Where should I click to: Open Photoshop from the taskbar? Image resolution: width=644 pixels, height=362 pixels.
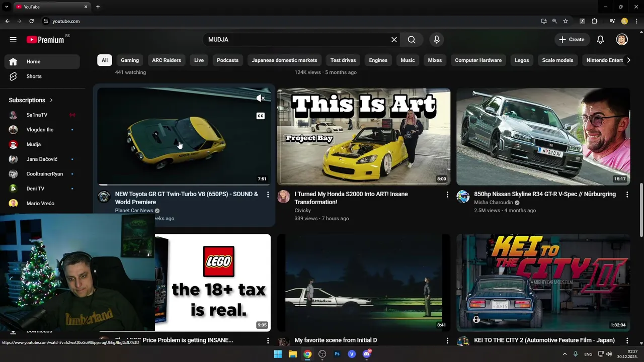tap(337, 354)
